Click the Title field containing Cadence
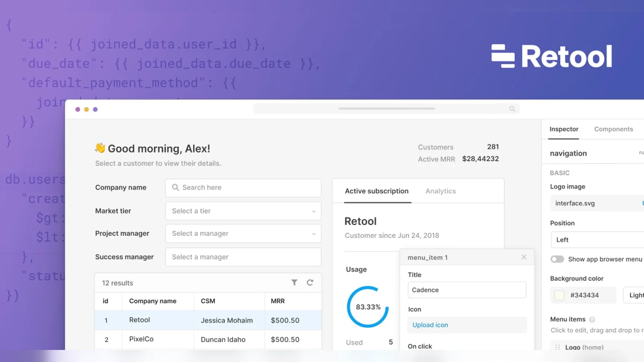This screenshot has height=362, width=644. (x=467, y=290)
